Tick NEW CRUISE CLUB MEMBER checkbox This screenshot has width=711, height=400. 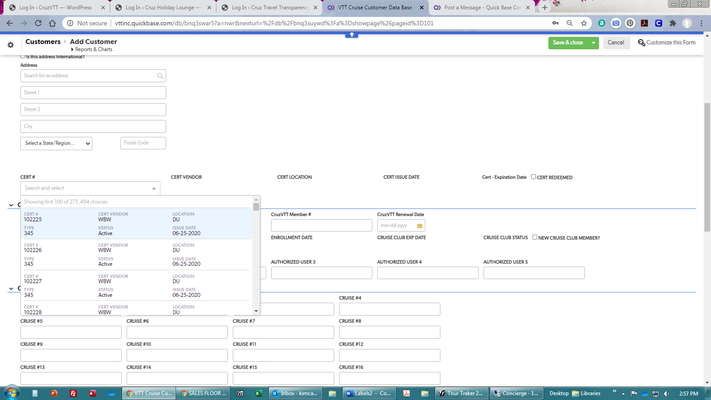point(535,237)
